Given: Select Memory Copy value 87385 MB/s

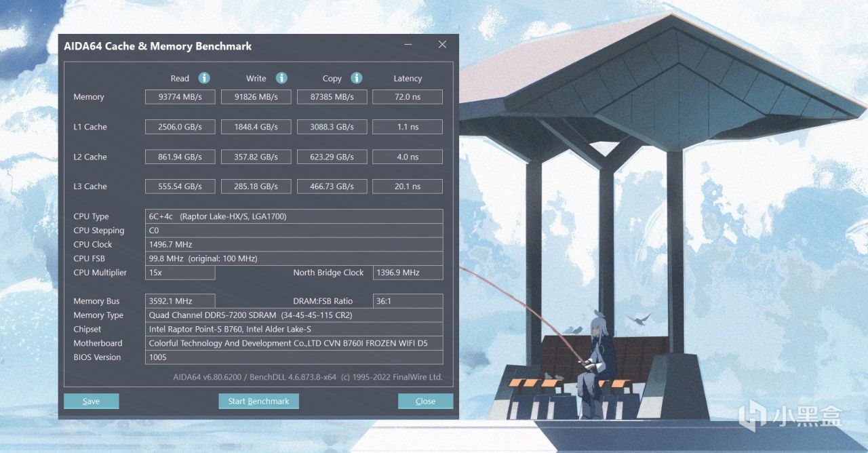Looking at the screenshot, I should coord(332,97).
